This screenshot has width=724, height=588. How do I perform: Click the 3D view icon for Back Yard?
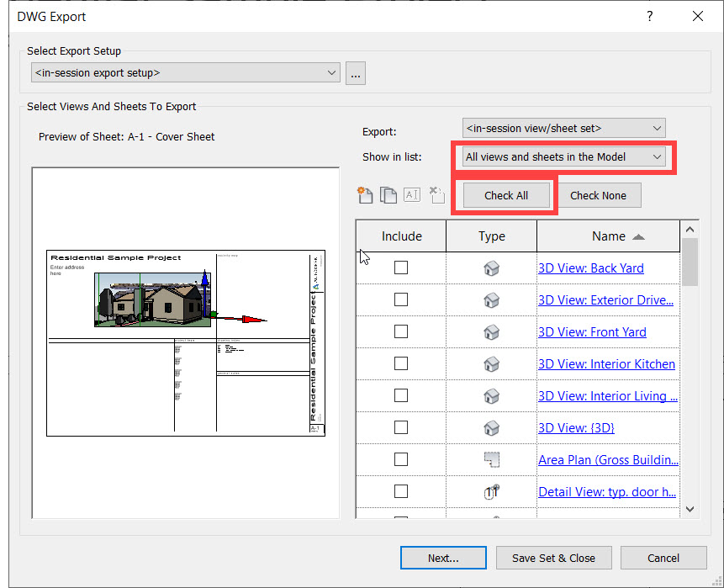click(x=491, y=268)
